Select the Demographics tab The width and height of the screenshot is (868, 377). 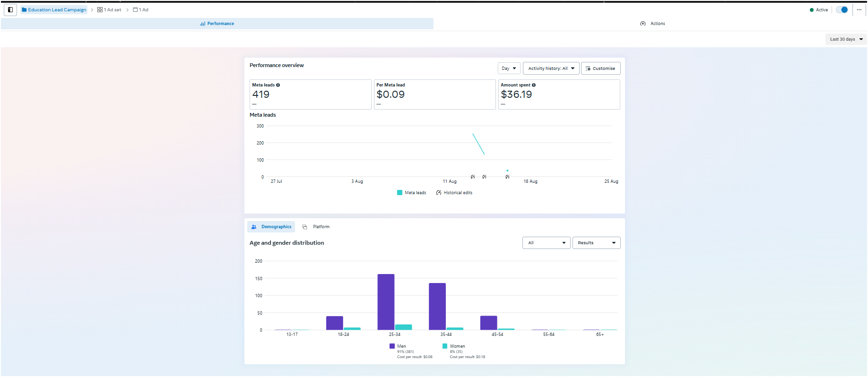click(271, 227)
